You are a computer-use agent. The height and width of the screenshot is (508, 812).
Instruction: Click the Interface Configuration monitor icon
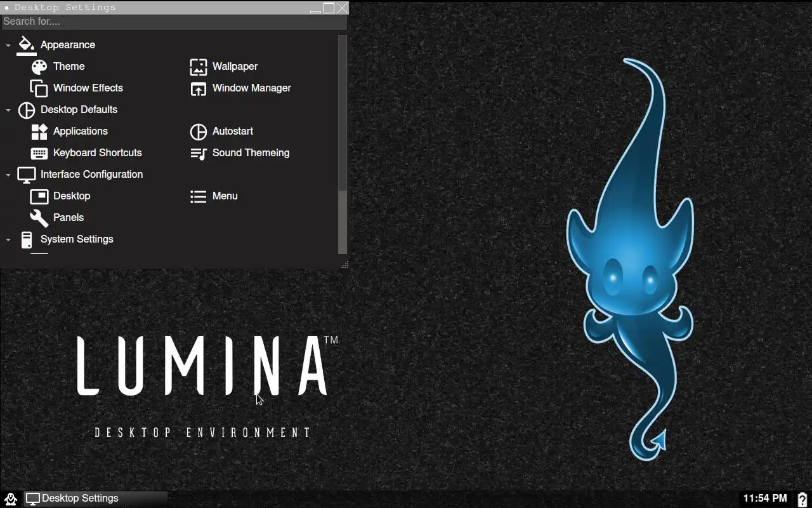coord(27,175)
